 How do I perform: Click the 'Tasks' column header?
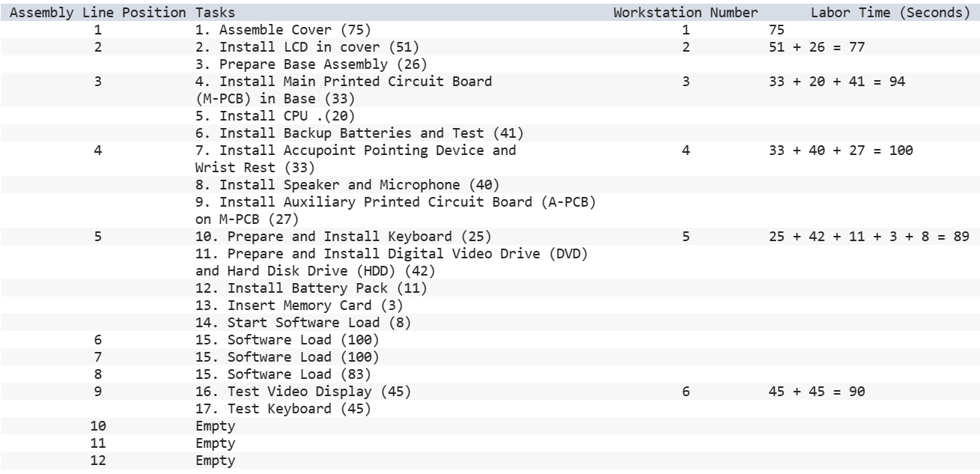[214, 13]
